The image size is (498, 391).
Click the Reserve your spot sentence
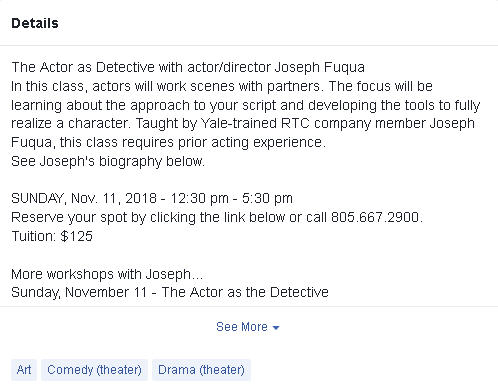click(217, 217)
